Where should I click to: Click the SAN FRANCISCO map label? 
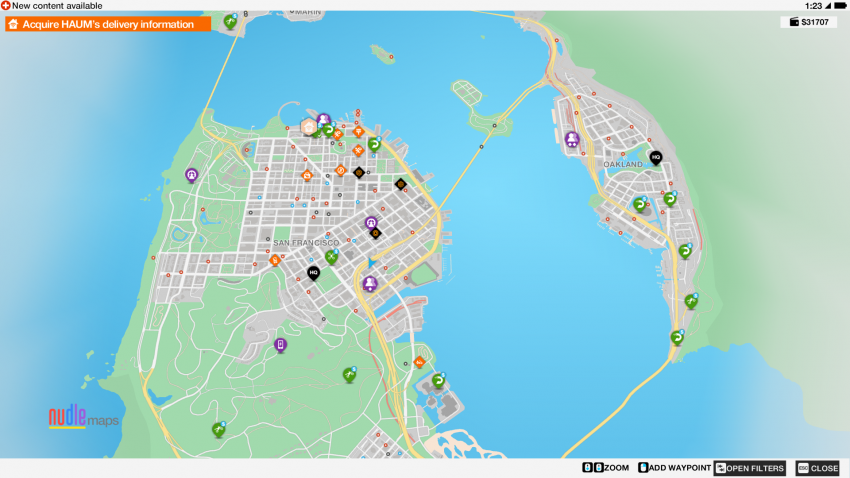point(306,243)
